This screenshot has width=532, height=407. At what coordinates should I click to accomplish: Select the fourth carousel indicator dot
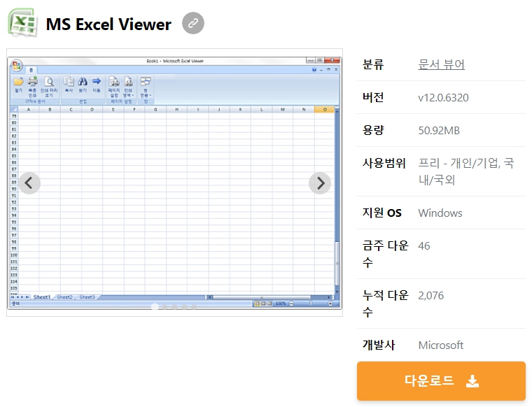click(184, 307)
